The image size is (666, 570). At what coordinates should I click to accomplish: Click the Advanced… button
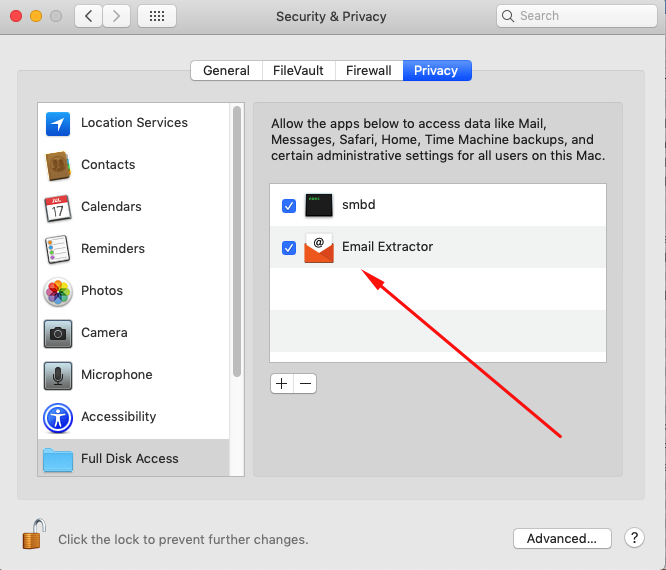[x=561, y=539]
